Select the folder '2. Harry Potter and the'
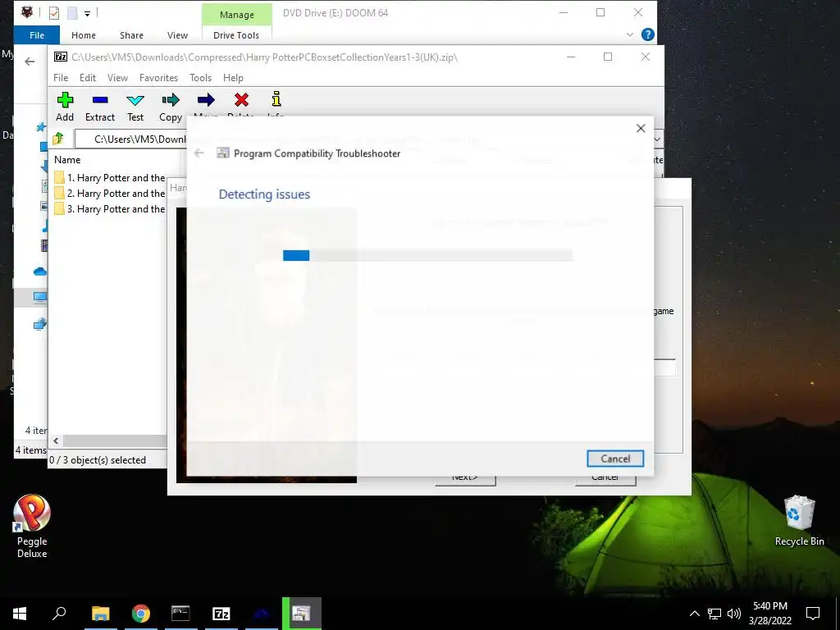This screenshot has height=630, width=840. (110, 194)
